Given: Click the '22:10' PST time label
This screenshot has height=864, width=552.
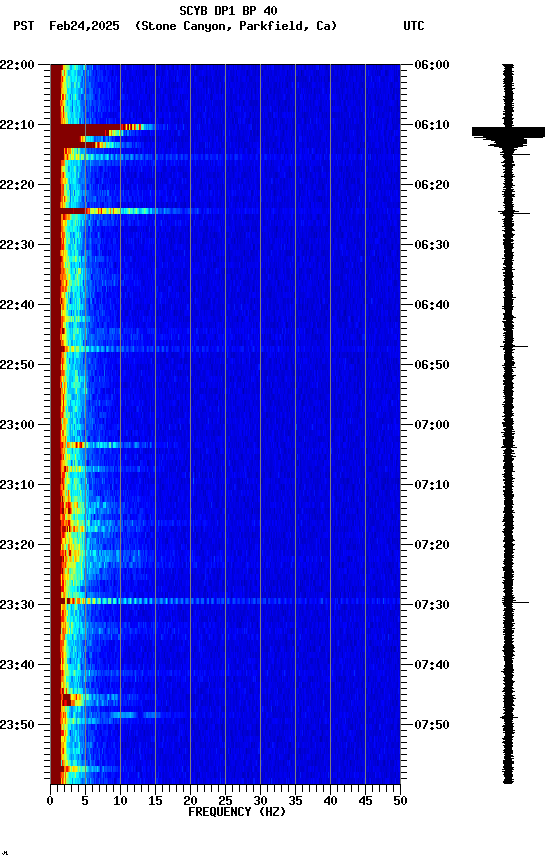Looking at the screenshot, I should 17,125.
